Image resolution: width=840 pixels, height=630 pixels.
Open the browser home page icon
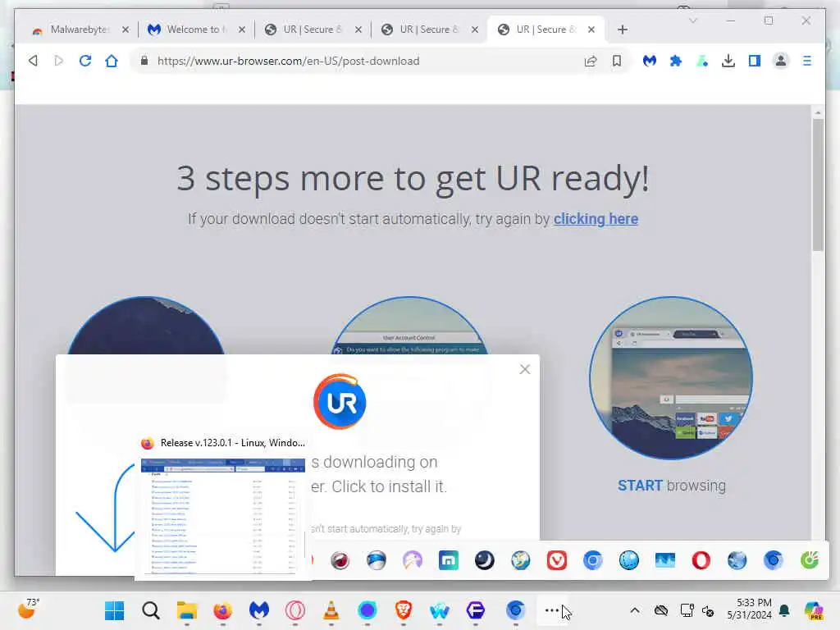[112, 61]
